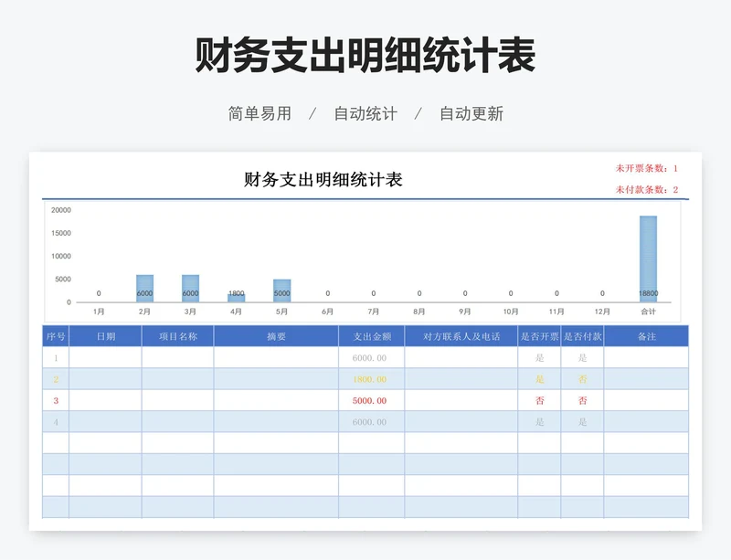
Task: Click the red 未付款条数：2 indicator
Action: [647, 189]
